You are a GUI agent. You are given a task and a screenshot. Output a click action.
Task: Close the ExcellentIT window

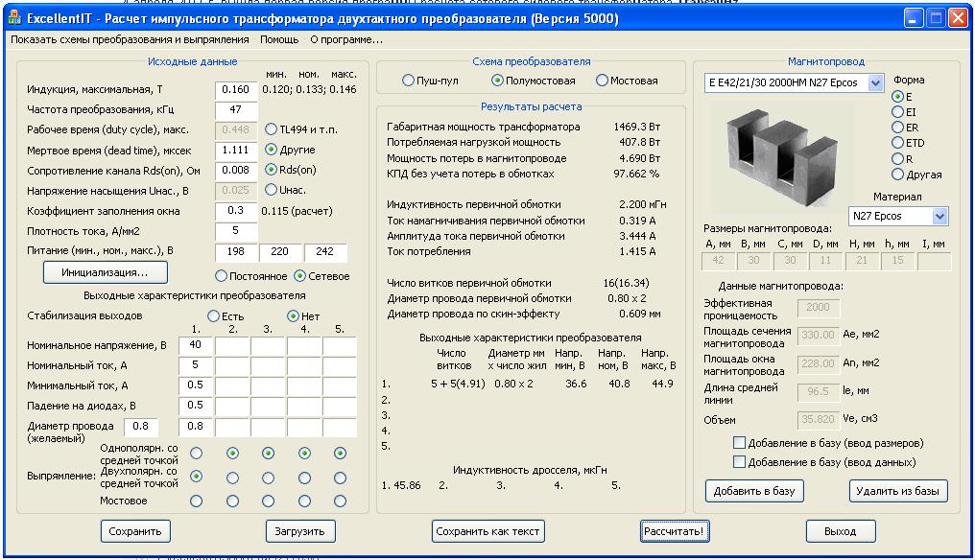tap(957, 18)
